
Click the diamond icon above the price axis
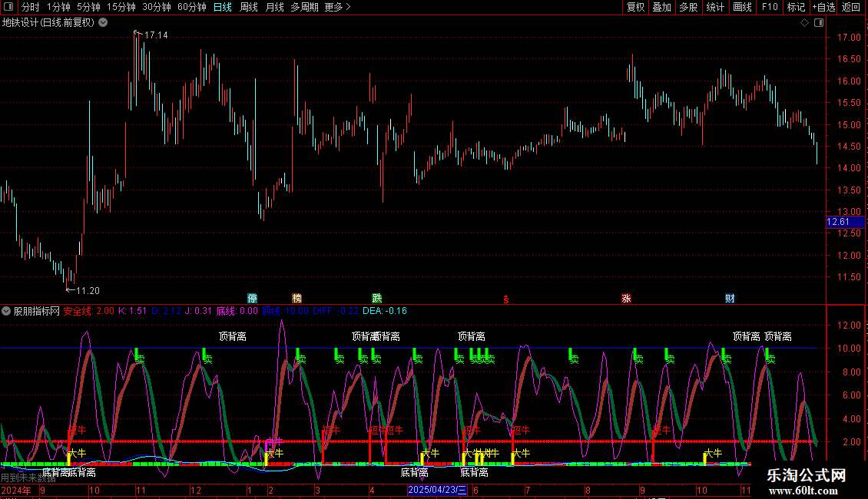pos(804,23)
